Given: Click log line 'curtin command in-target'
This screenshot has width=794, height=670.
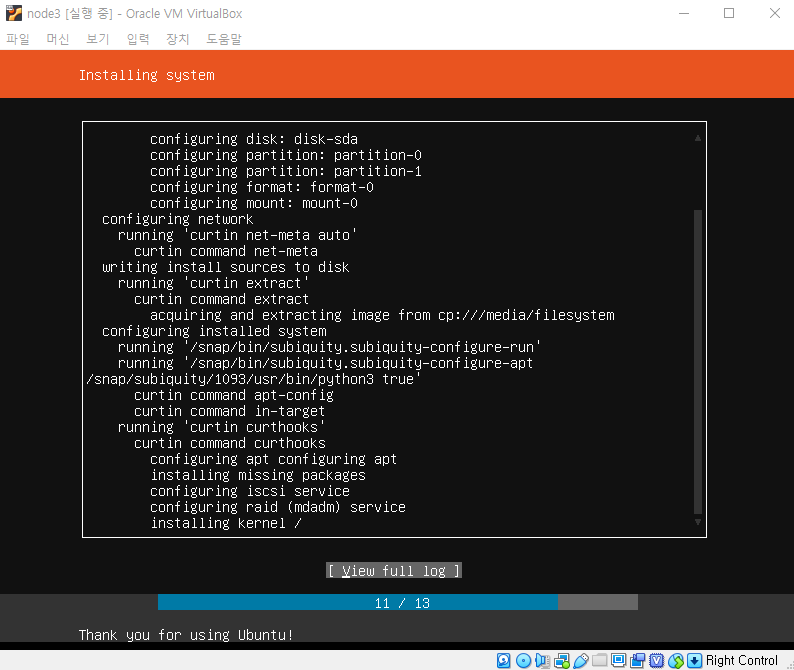Looking at the screenshot, I should pyautogui.click(x=229, y=411).
